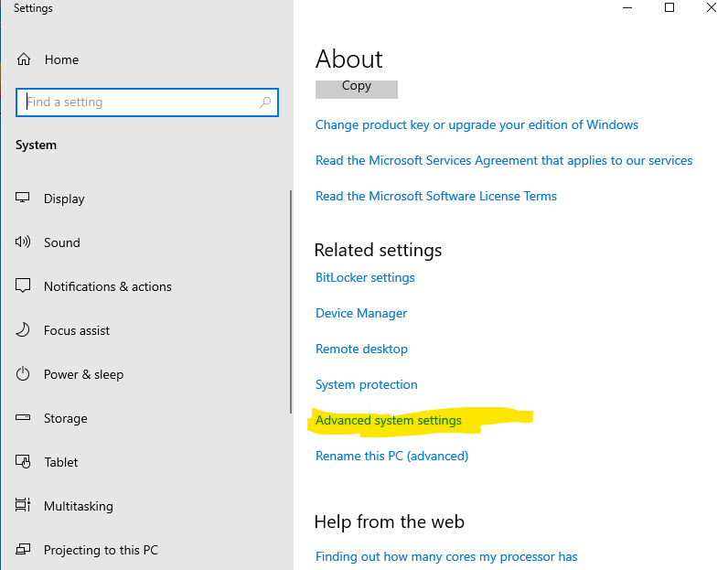728x570 pixels.
Task: Click the sidebar vertical scrollbar
Action: pyautogui.click(x=291, y=301)
